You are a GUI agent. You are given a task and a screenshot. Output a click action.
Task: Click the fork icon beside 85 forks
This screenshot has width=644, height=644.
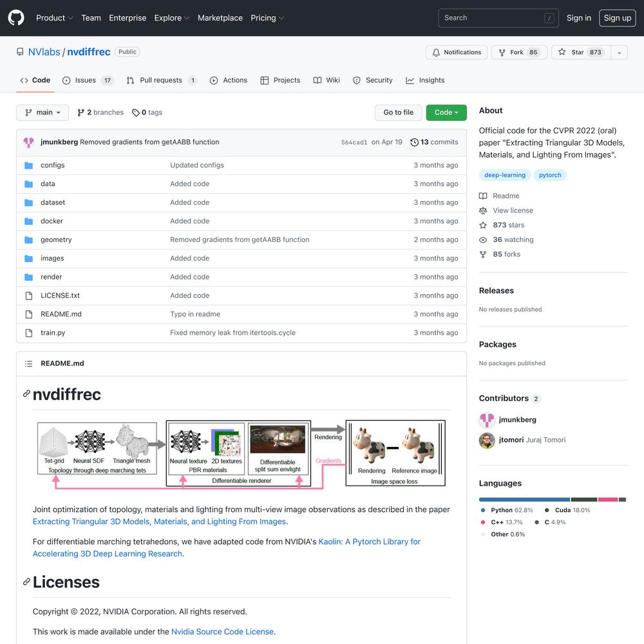click(483, 254)
